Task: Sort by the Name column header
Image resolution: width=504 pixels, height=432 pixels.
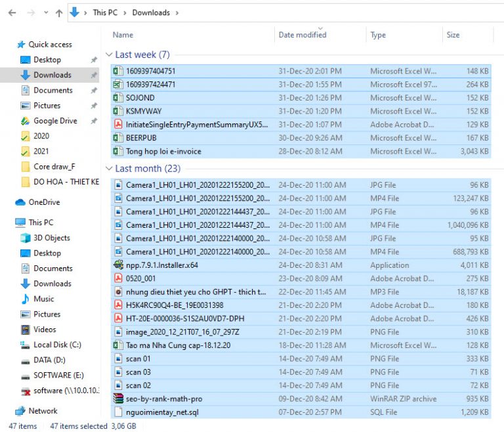Action: click(x=123, y=35)
